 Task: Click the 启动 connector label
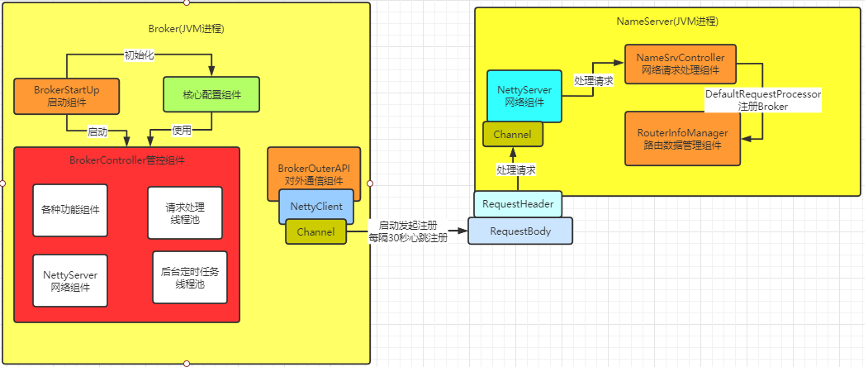tap(97, 132)
